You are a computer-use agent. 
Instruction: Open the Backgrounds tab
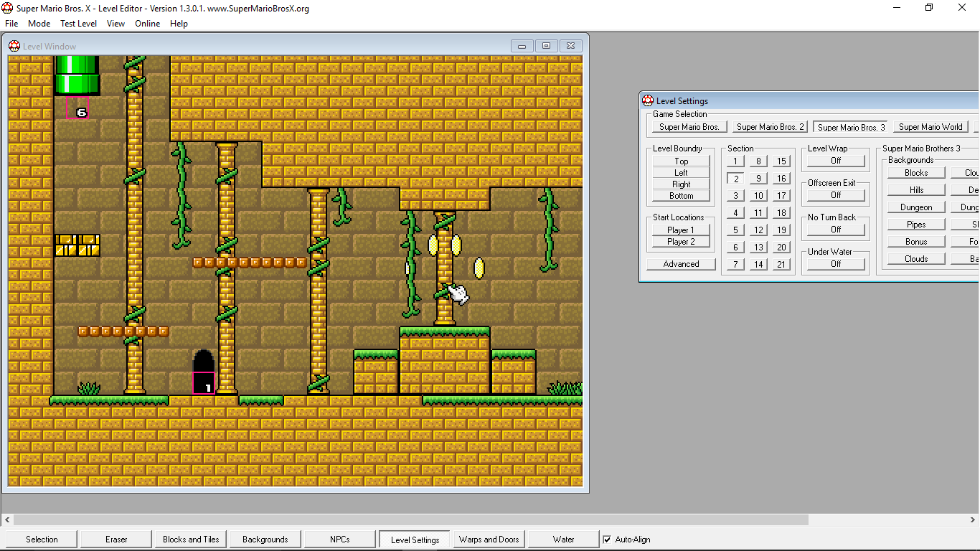(x=265, y=540)
